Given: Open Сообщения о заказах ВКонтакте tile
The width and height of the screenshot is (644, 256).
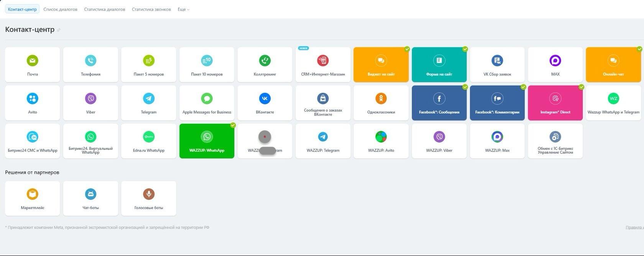Looking at the screenshot, I should click(x=323, y=103).
